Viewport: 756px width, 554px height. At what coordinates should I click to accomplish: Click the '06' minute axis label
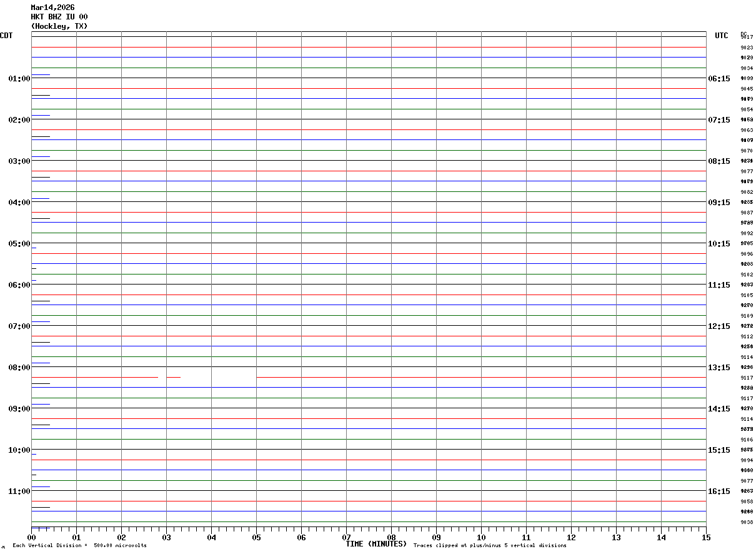click(x=301, y=537)
